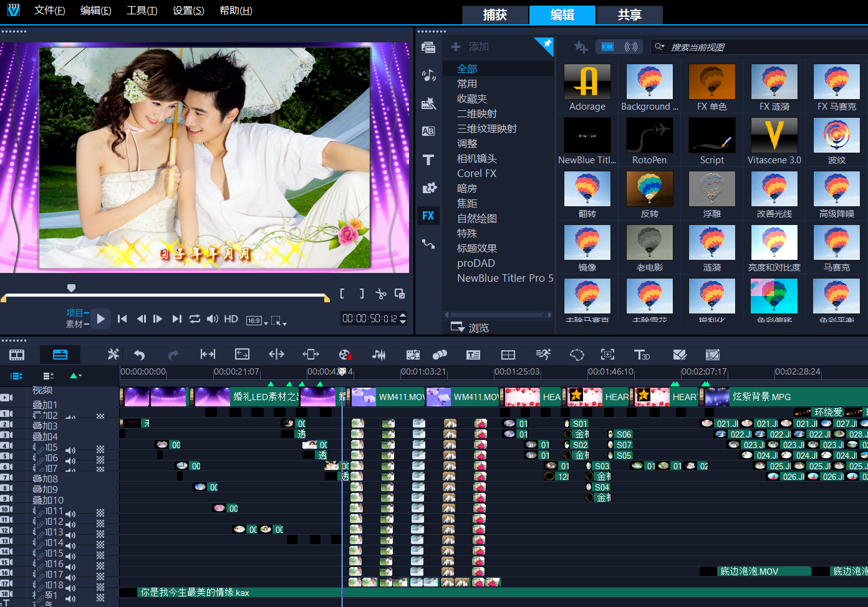The width and height of the screenshot is (868, 607).
Task: Open the green chapter marker dropdown
Action: [75, 376]
